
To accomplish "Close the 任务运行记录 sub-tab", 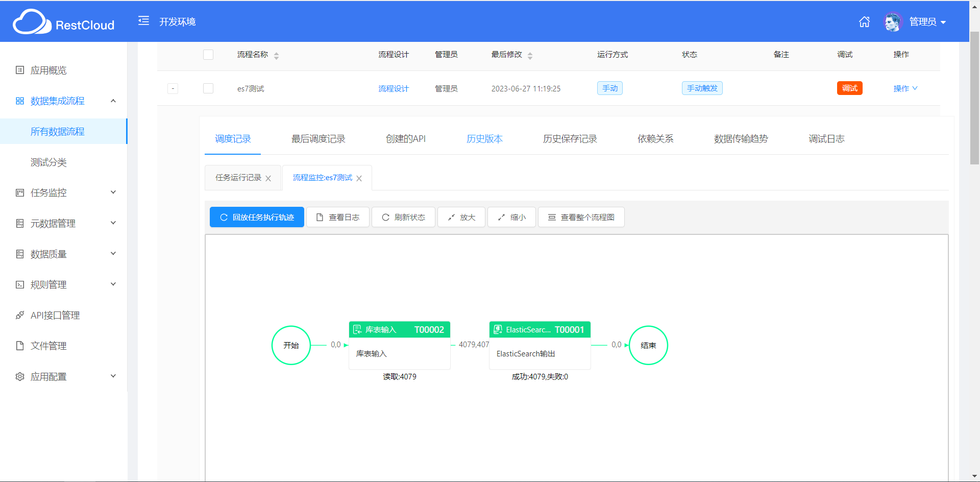I will 268,178.
